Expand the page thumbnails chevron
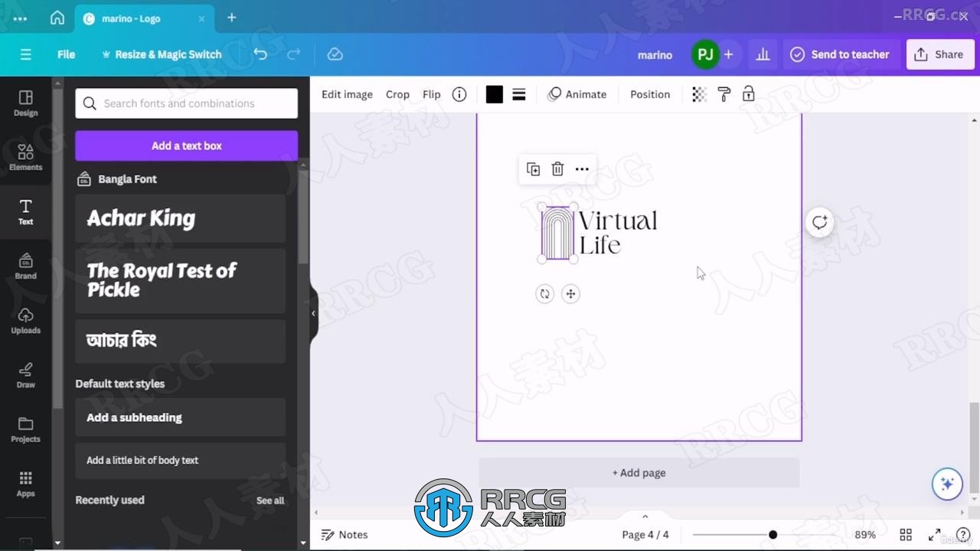The height and width of the screenshot is (551, 980). click(x=645, y=517)
